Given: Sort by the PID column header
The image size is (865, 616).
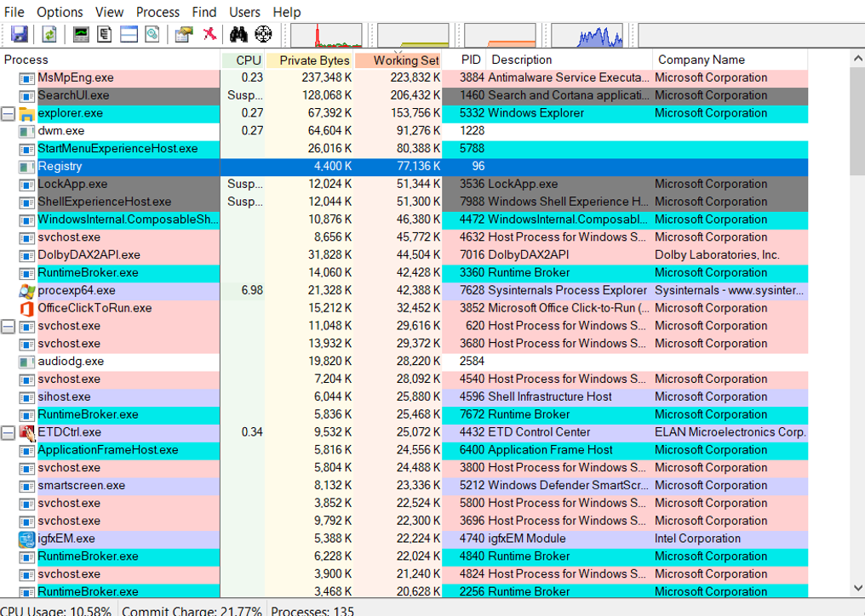Looking at the screenshot, I should [x=464, y=60].
